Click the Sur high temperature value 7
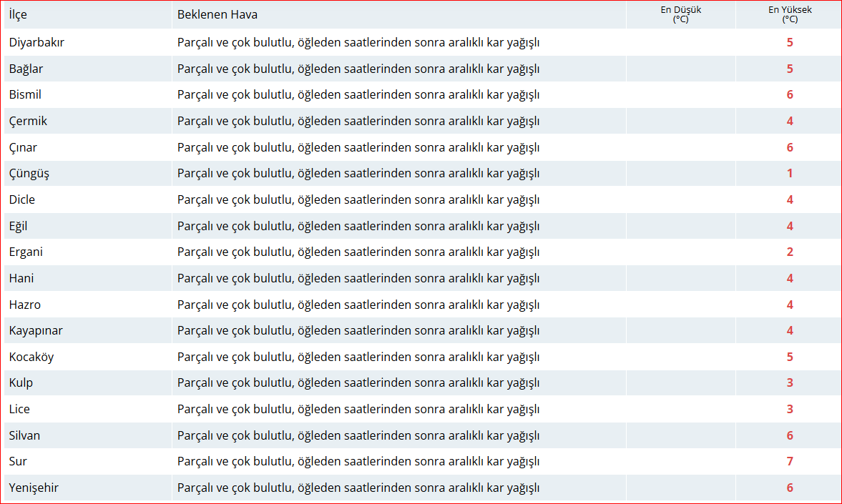 [x=790, y=462]
